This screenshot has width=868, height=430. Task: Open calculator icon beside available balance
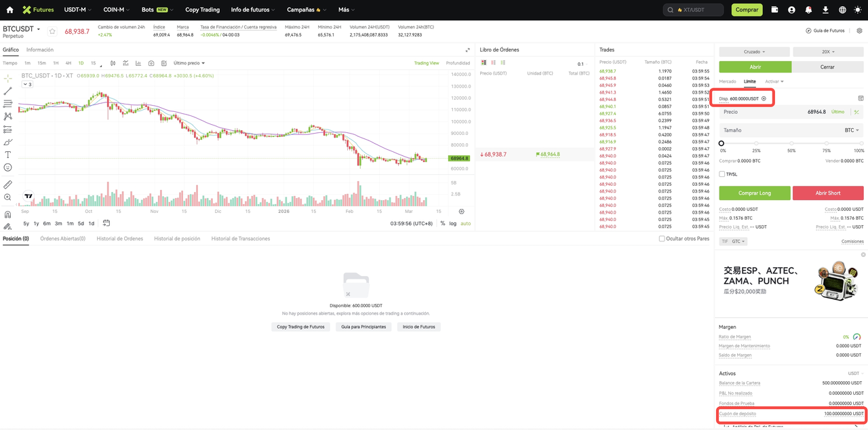point(861,98)
